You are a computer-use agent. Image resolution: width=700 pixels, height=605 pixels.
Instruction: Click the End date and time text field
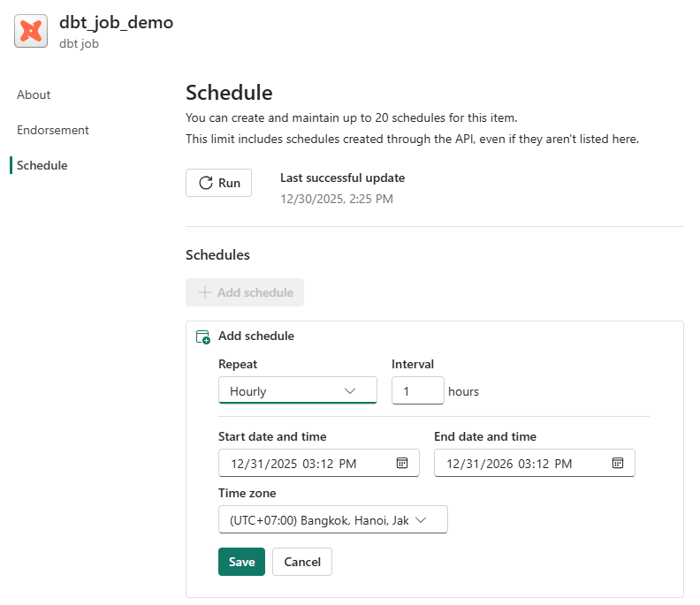[521, 464]
